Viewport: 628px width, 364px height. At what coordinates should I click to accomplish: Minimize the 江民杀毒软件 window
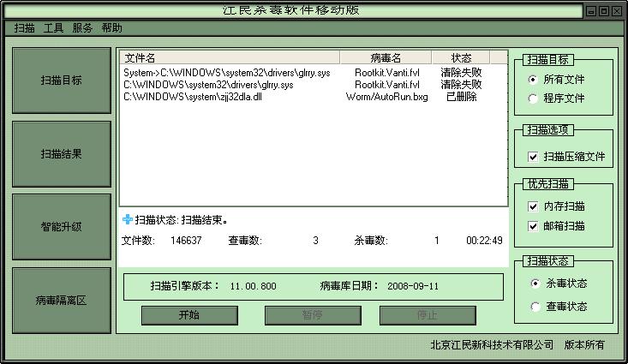pos(591,11)
